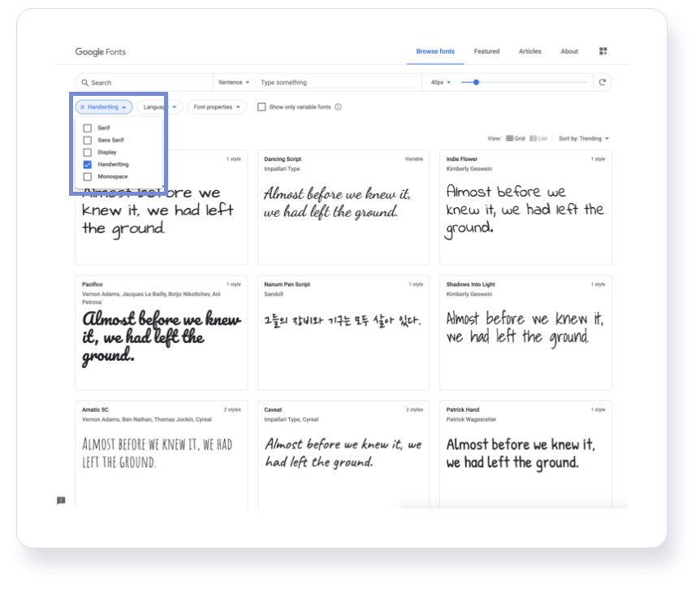Select the Browse fonts tab
The height and width of the screenshot is (589, 700).
435,51
